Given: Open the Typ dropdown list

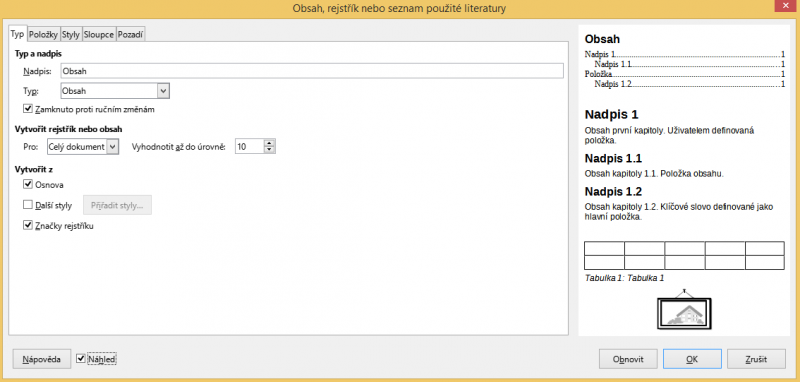Looking at the screenshot, I should (115, 91).
